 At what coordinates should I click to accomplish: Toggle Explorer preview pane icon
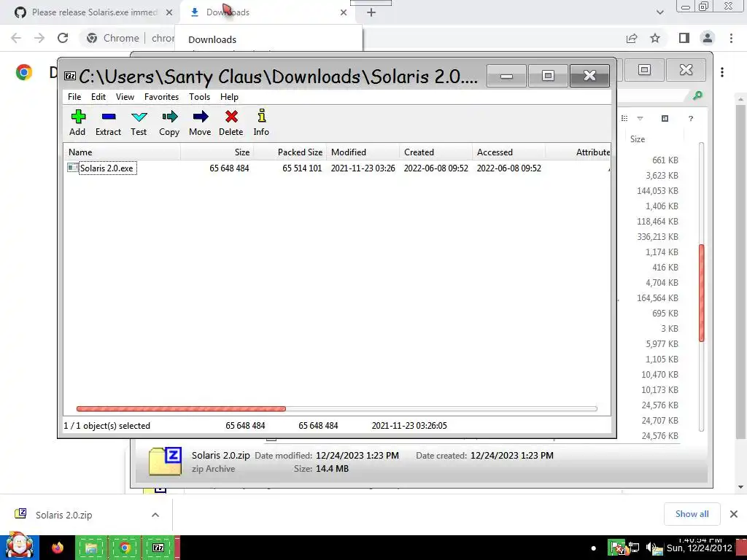point(665,119)
